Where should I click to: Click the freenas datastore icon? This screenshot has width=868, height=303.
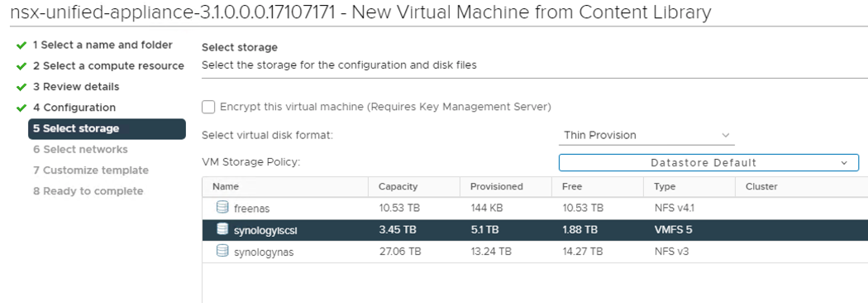pyautogui.click(x=222, y=208)
